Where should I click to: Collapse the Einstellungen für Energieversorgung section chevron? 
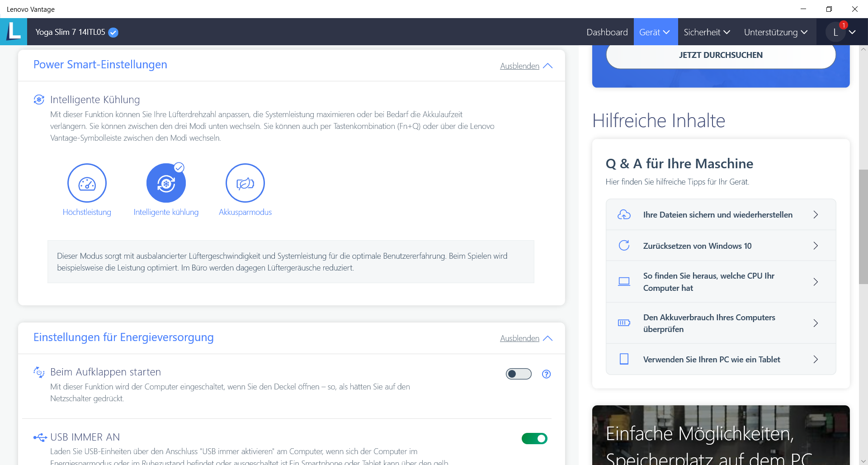[548, 338]
